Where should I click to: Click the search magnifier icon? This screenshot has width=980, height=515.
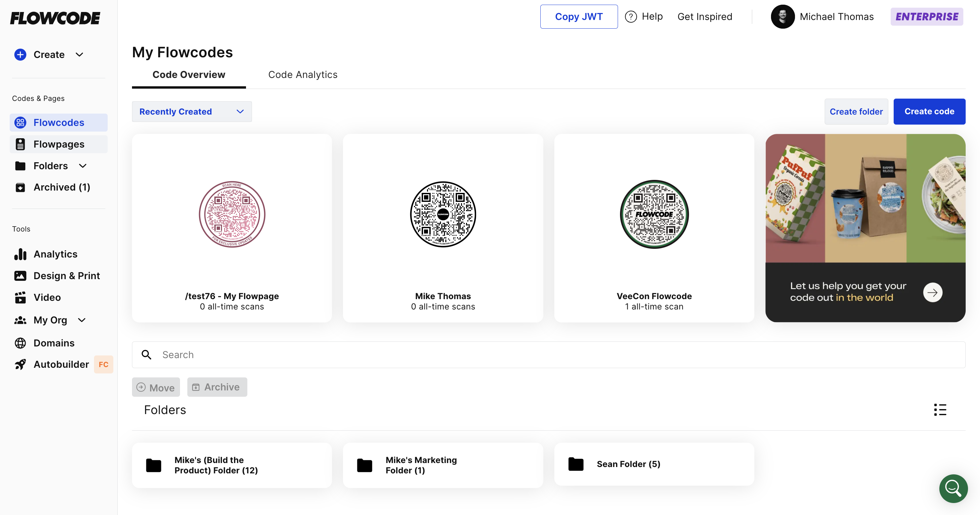click(147, 354)
